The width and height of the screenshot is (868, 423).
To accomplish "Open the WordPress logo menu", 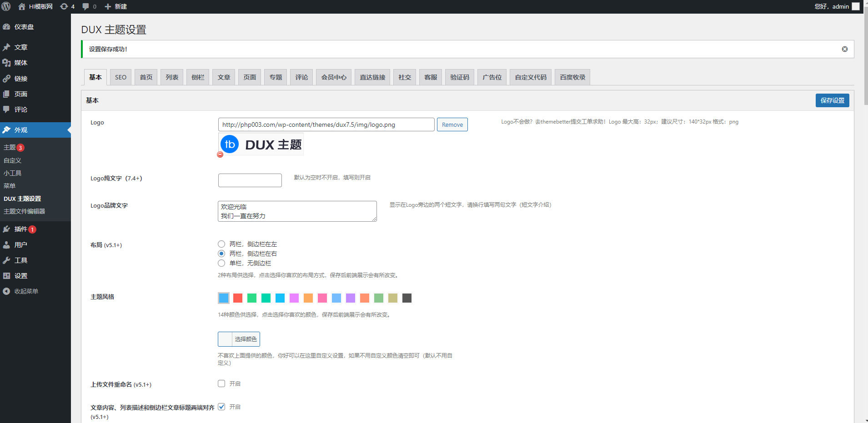I will (x=6, y=6).
